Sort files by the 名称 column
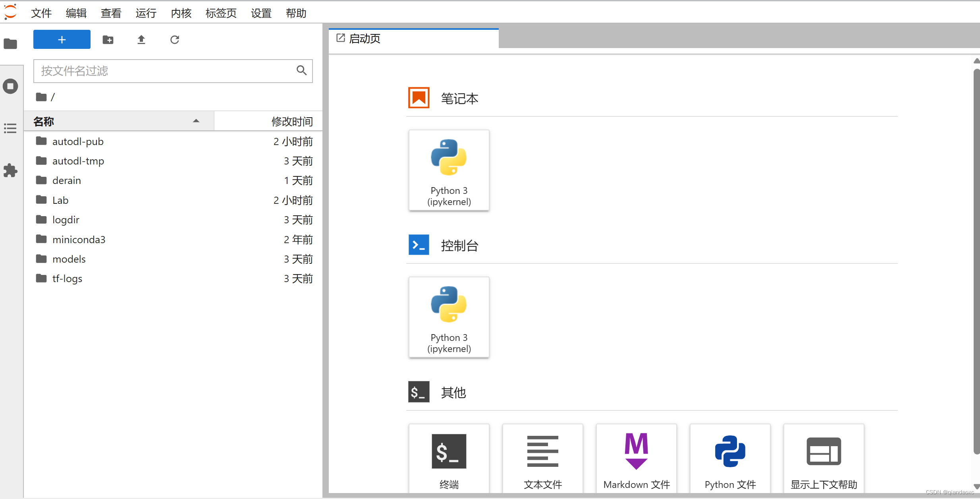980x499 pixels. 119,121
